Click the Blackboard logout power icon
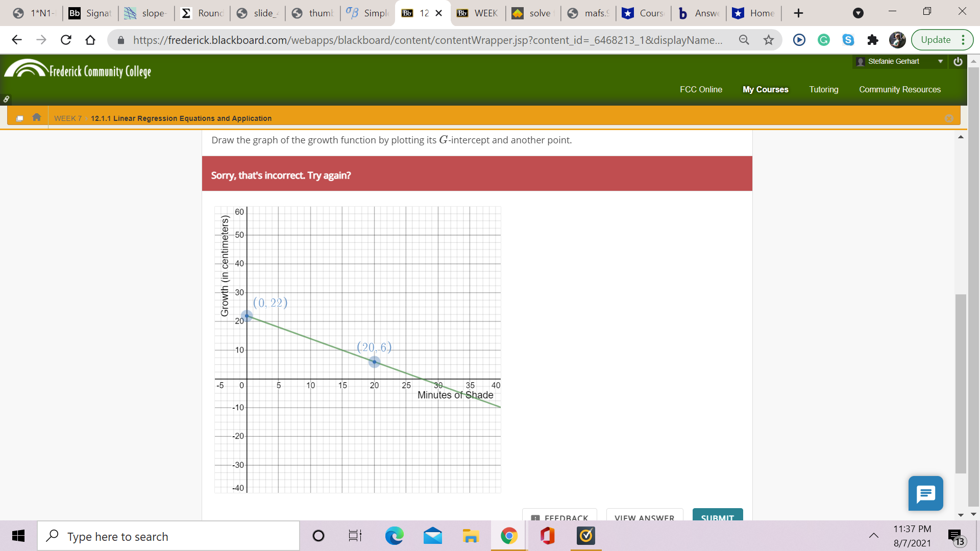Screen dimensions: 980x551 958,61
